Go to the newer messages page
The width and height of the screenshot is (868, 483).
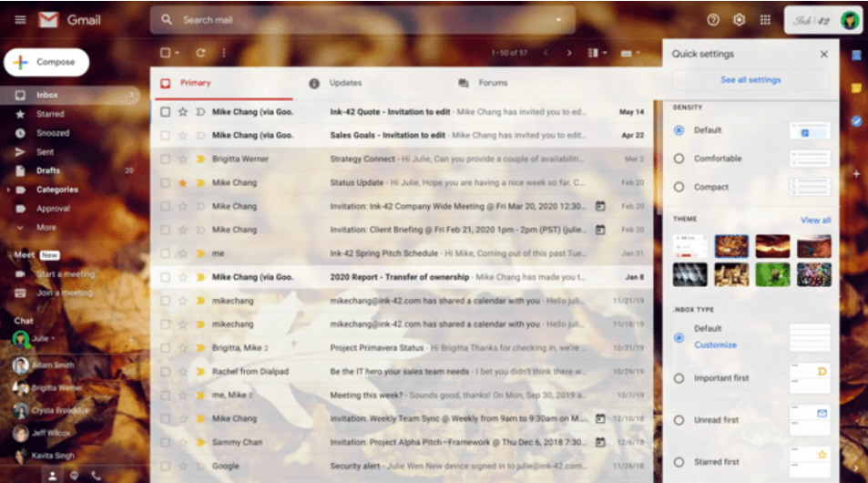[x=546, y=53]
